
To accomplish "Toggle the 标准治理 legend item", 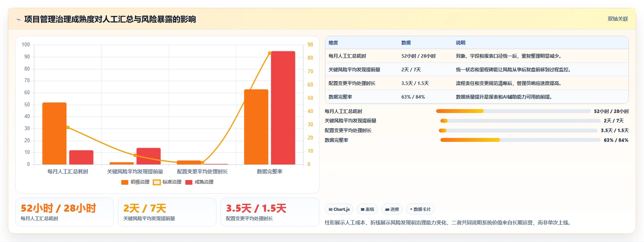I will [167, 182].
